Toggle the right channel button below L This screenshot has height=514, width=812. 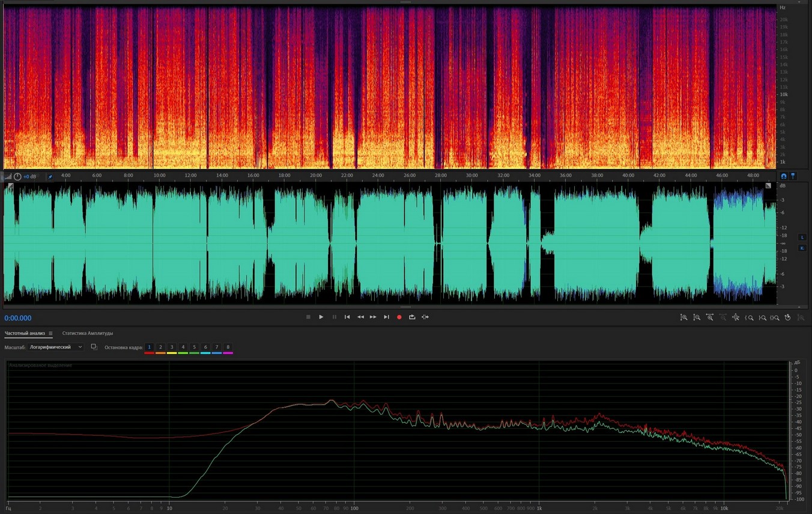pyautogui.click(x=802, y=248)
